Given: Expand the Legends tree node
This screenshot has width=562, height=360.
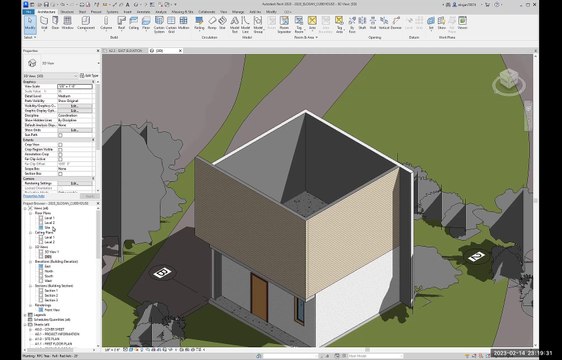Looking at the screenshot, I should (25, 315).
